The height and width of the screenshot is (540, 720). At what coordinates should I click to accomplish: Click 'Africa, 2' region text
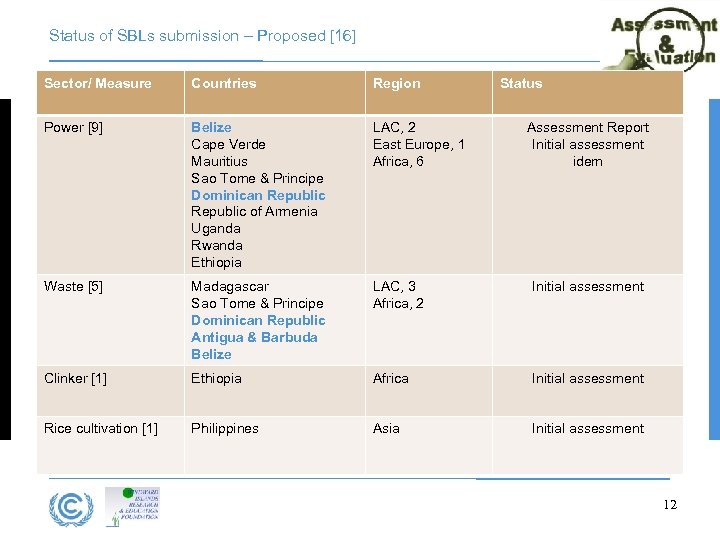398,303
